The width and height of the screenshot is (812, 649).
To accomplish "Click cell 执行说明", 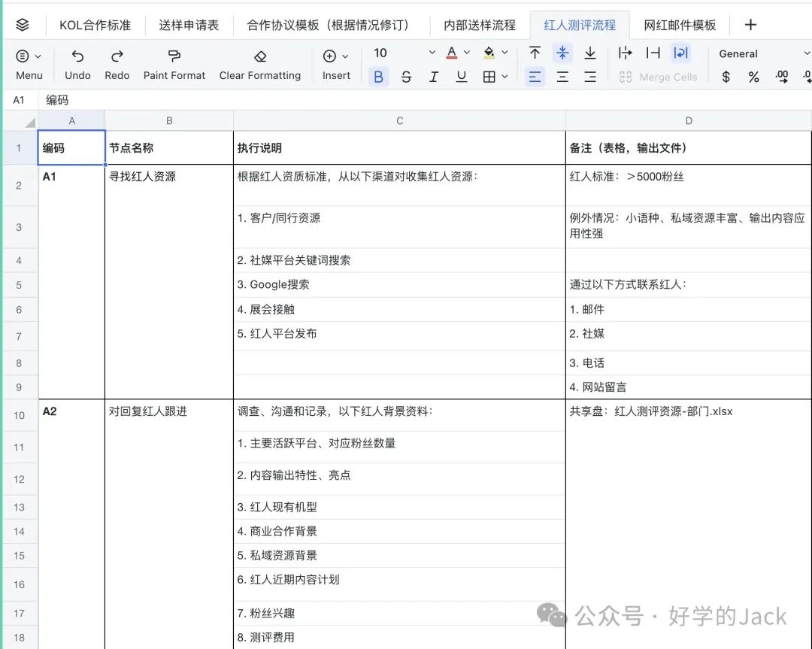I will (x=399, y=147).
